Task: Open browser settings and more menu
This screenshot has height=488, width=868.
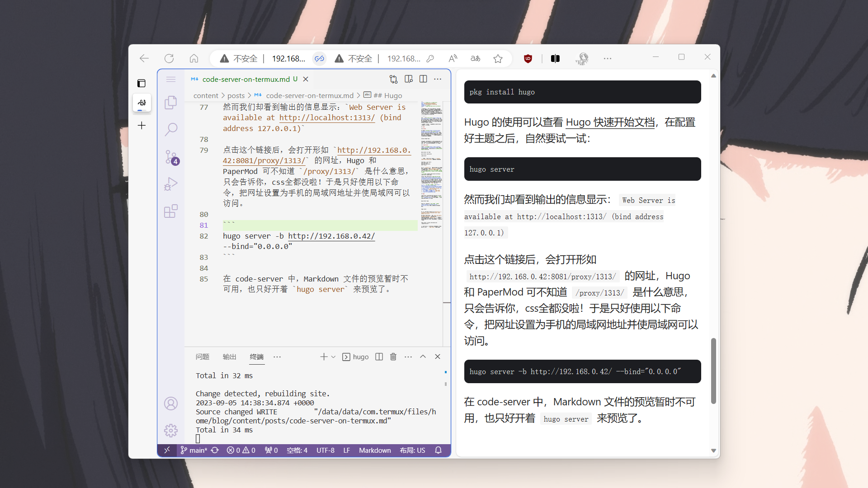Action: click(x=608, y=58)
